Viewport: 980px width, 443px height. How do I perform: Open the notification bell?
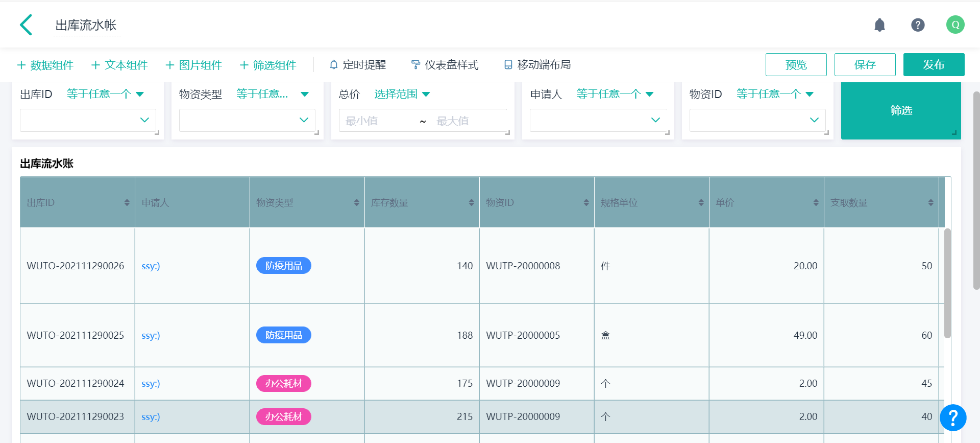[879, 25]
